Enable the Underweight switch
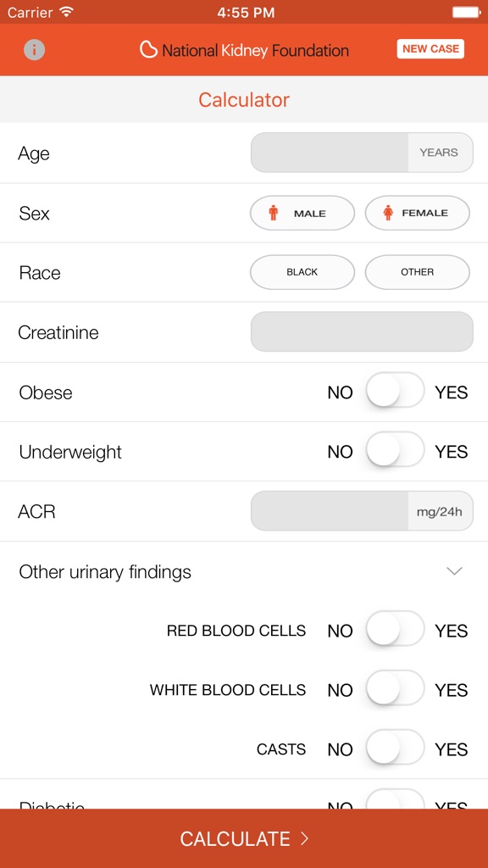 point(395,451)
